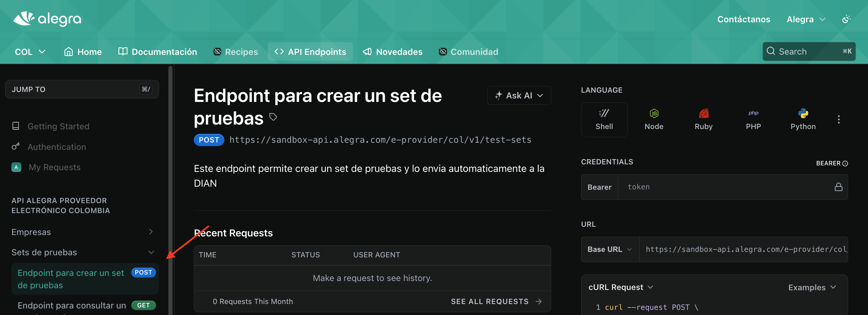Image resolution: width=868 pixels, height=315 pixels.
Task: Select the Shell language
Action: click(604, 120)
